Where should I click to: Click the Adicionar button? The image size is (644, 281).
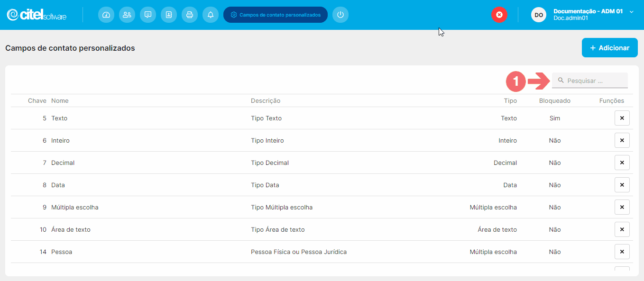tap(610, 48)
